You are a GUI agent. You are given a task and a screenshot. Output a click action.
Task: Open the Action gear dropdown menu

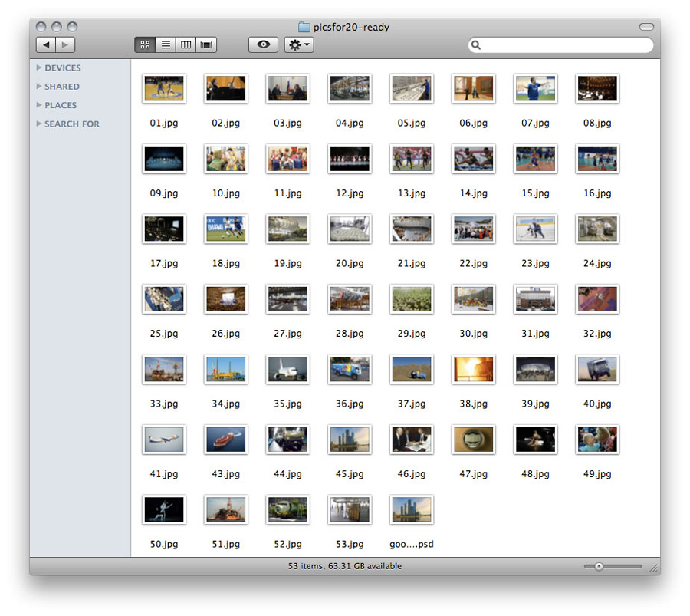[x=298, y=45]
